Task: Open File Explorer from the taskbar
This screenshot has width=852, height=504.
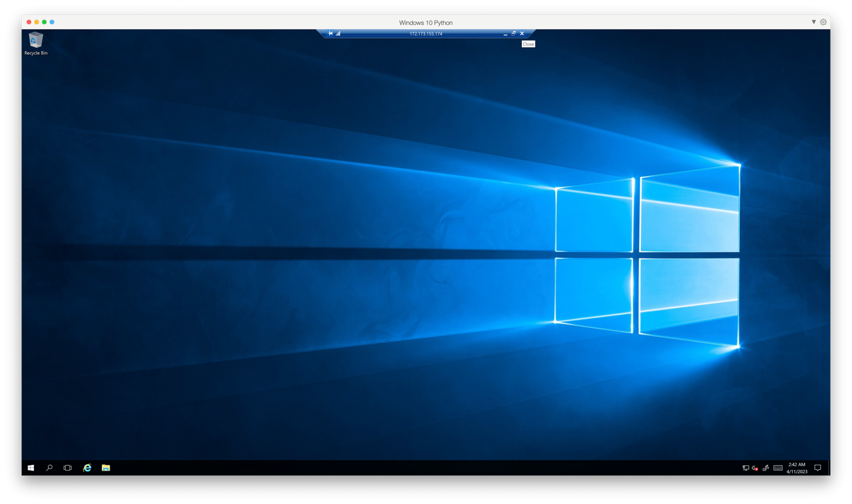Action: (x=106, y=468)
